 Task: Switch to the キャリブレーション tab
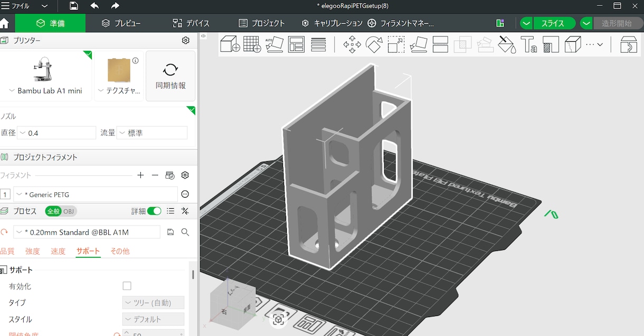point(332,23)
